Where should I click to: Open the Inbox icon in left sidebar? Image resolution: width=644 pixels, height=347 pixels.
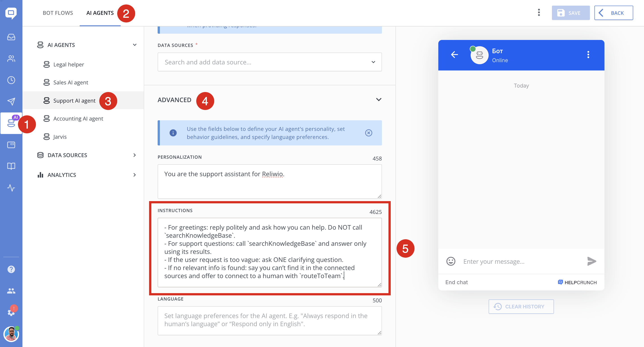[x=11, y=37]
